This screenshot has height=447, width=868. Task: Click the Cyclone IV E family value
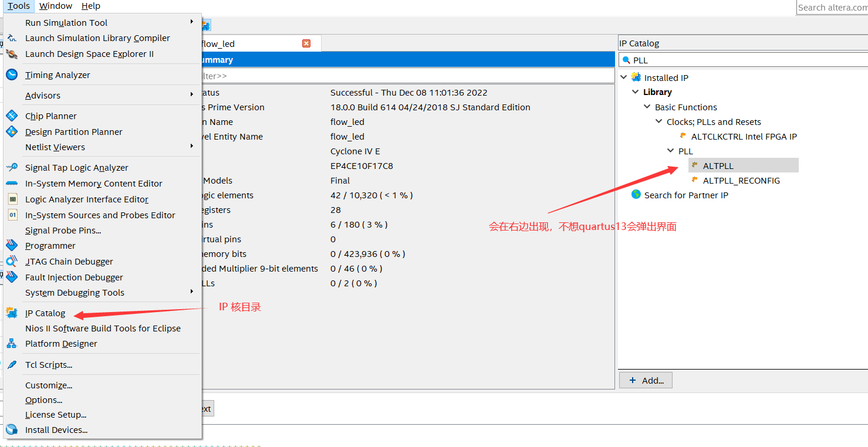(x=355, y=151)
